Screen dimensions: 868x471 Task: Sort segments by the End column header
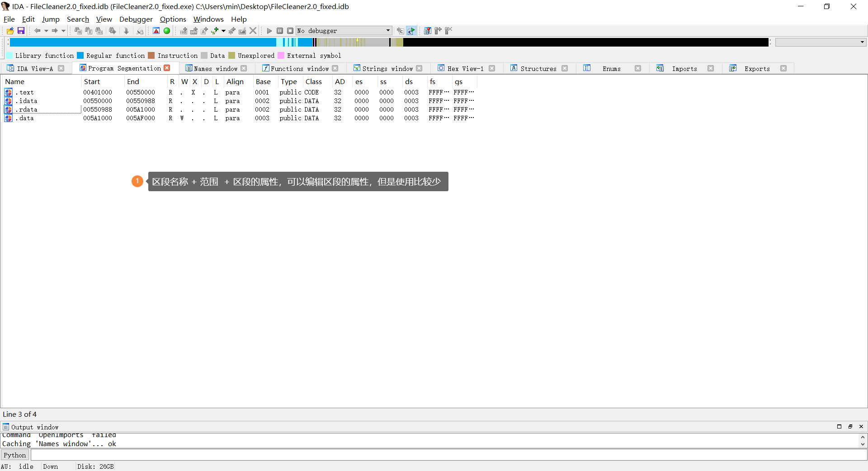(x=146, y=81)
